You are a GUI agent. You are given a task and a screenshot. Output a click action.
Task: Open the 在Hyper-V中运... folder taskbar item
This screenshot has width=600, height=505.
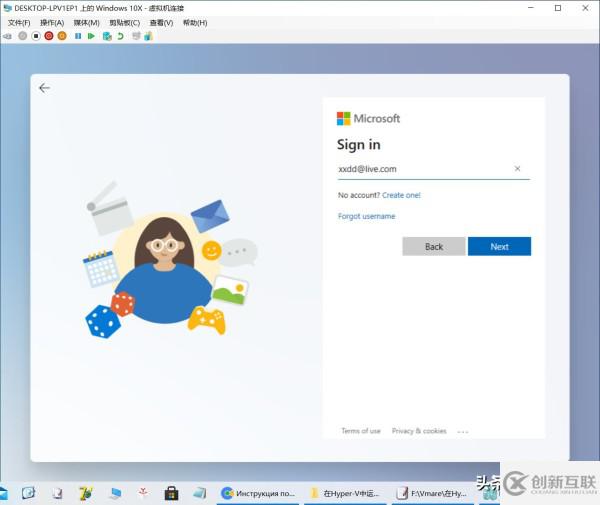(346, 494)
